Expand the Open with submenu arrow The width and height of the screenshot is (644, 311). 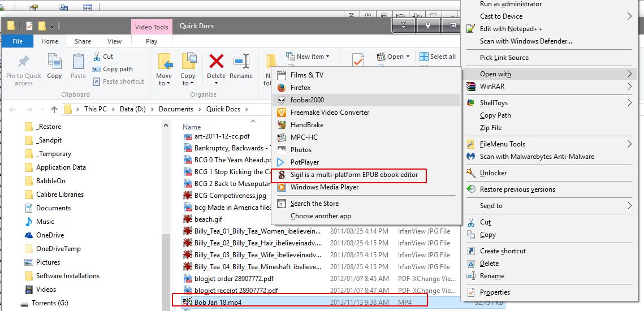tap(629, 74)
